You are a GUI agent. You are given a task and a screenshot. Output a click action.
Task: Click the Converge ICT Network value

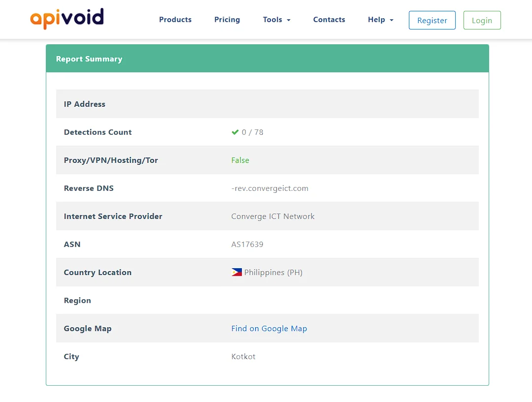coord(273,216)
